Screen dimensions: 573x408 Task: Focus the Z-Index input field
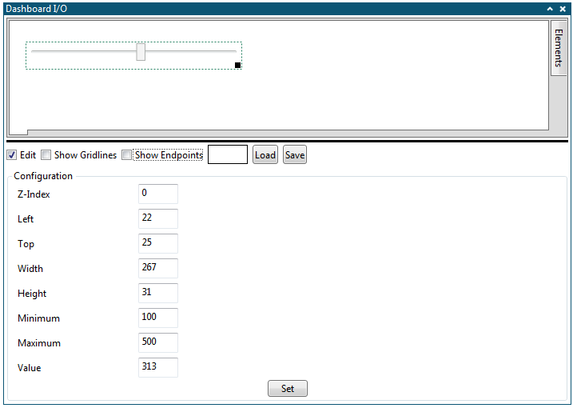coord(158,194)
